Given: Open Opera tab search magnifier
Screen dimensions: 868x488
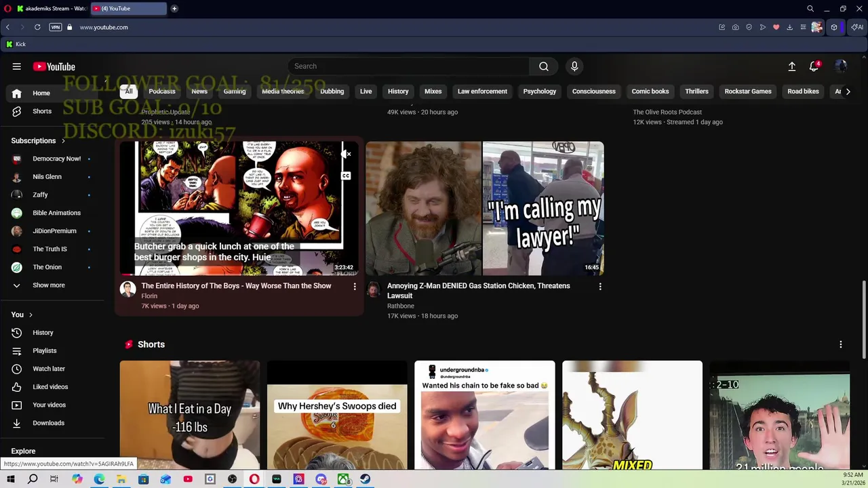Looking at the screenshot, I should [810, 9].
